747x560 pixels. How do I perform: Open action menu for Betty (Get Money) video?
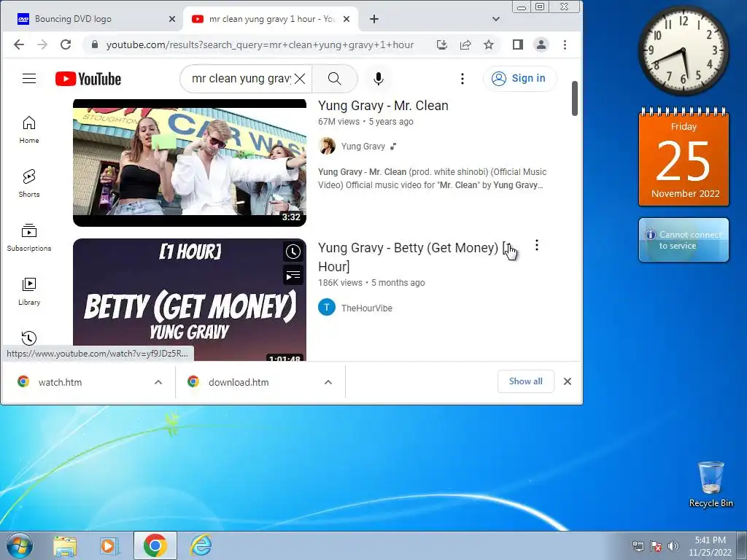tap(537, 245)
